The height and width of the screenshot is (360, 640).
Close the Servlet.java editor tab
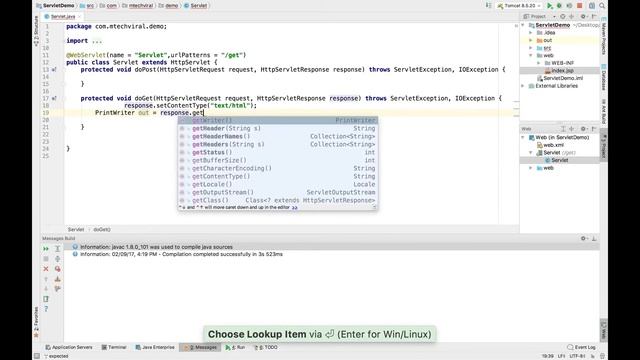(79, 16)
